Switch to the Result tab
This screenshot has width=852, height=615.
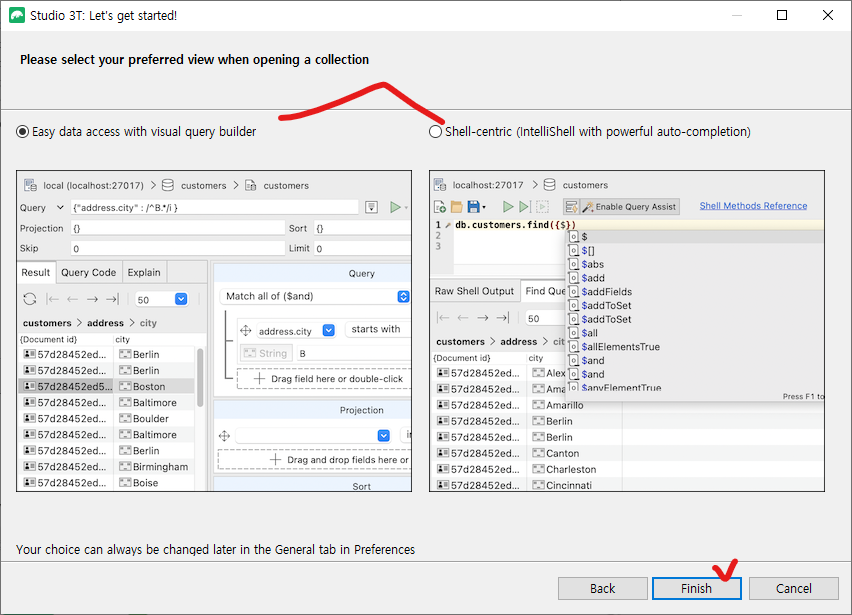(x=36, y=272)
